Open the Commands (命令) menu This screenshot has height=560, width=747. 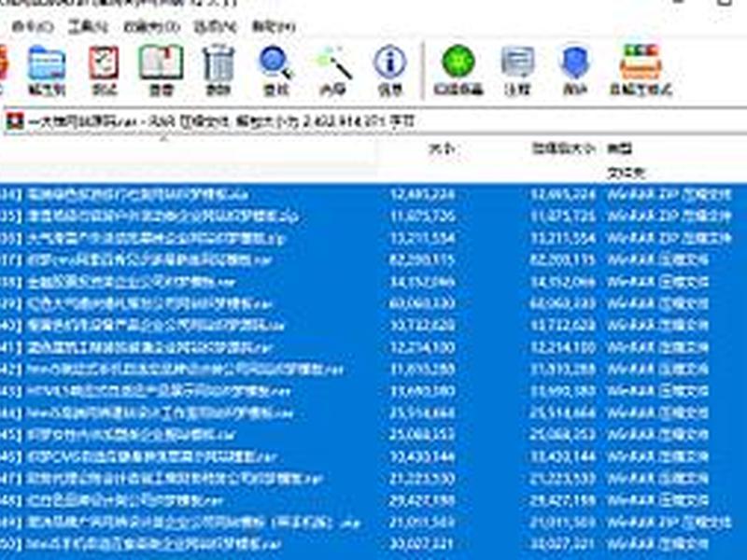click(x=33, y=27)
